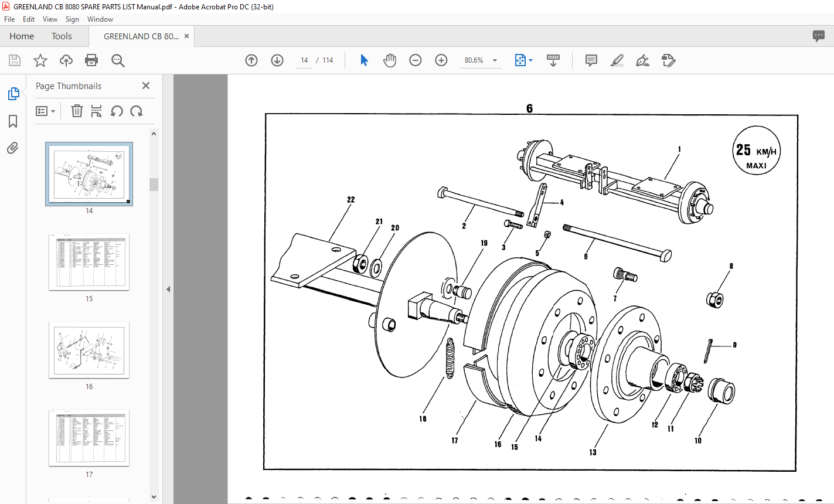
Task: Select the page 15 thumbnail
Action: point(89,262)
